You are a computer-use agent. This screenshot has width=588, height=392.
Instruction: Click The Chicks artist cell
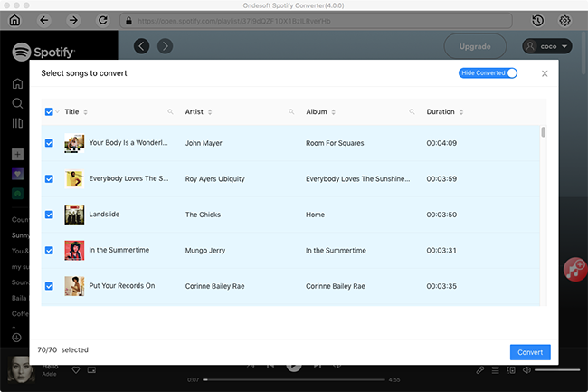(x=203, y=215)
